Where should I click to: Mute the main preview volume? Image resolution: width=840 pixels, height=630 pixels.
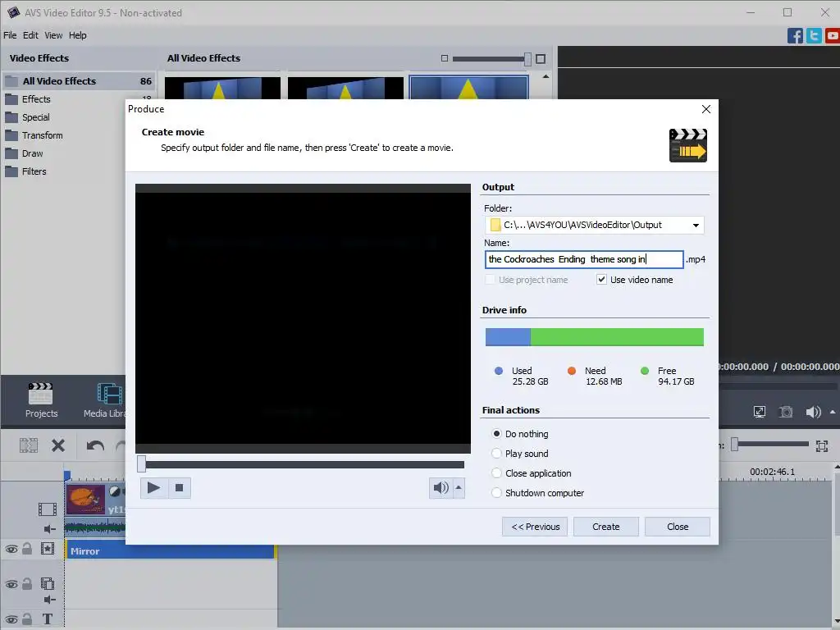coord(813,412)
